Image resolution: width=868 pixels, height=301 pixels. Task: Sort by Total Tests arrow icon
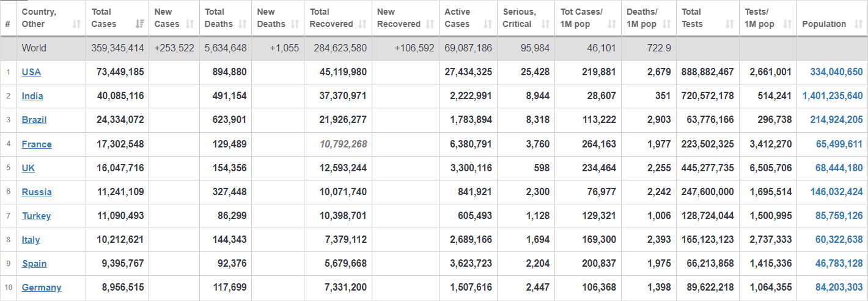[730, 24]
